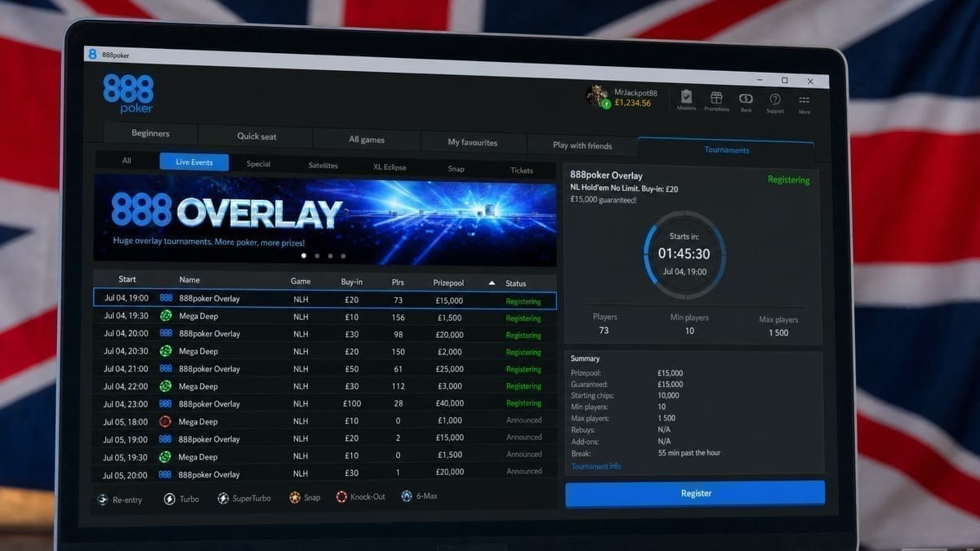
Task: Click the Re-entry legend icon
Action: [103, 500]
